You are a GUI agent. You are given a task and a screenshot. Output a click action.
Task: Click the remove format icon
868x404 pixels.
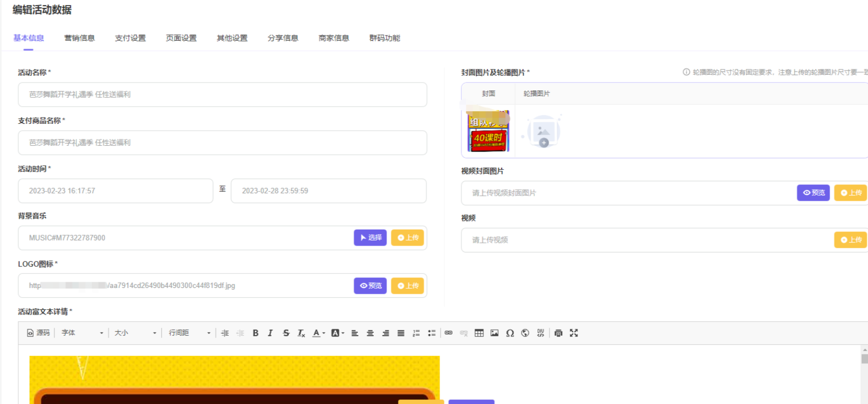pyautogui.click(x=301, y=333)
